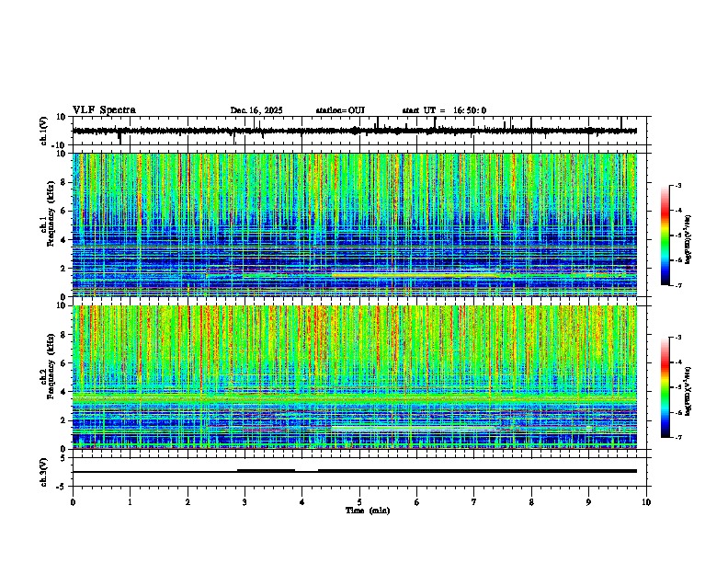Click the thick ch.3 segment near 3.5 minutes

click(266, 471)
